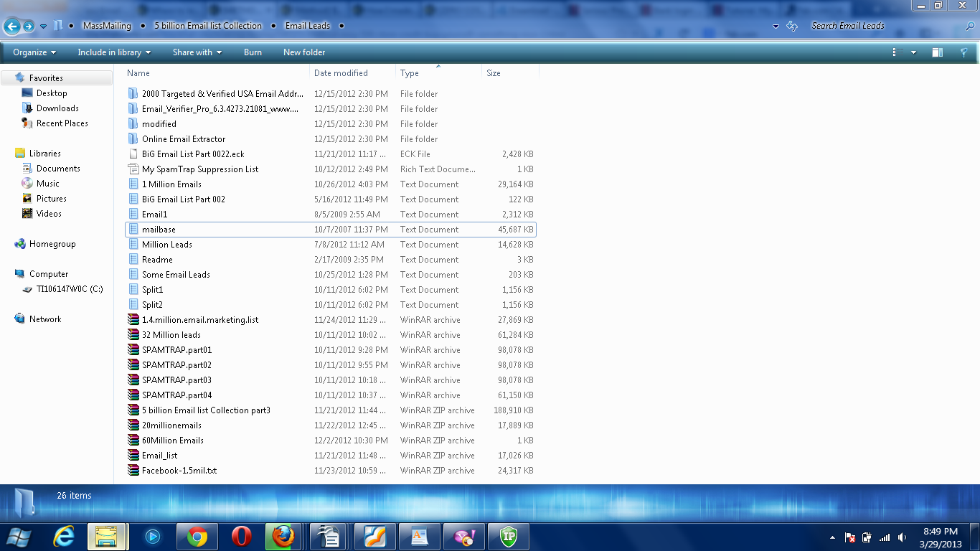Viewport: 980px width, 551px height.
Task: Open the Recent pages dropdown beside Forward
Action: (x=43, y=27)
